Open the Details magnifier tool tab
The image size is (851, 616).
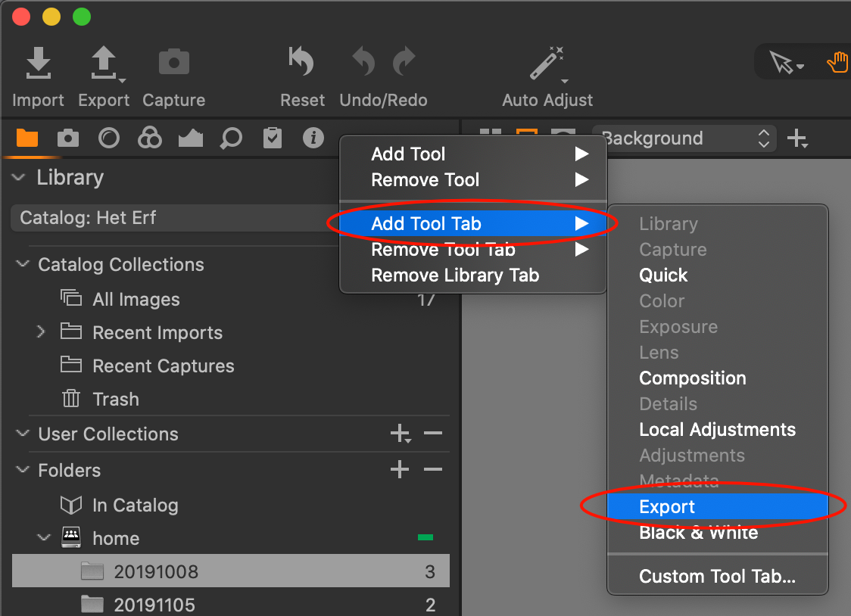231,138
